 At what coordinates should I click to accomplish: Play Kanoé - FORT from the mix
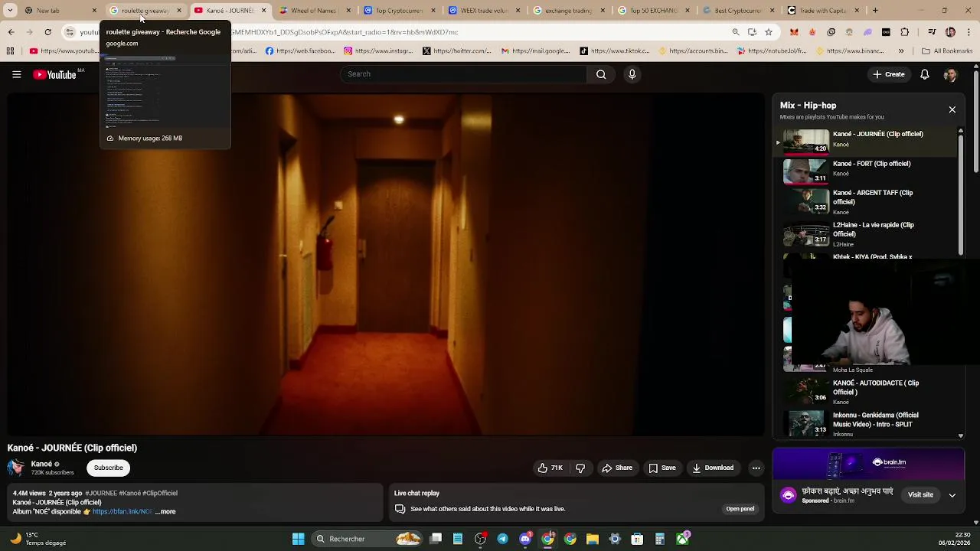(x=865, y=171)
